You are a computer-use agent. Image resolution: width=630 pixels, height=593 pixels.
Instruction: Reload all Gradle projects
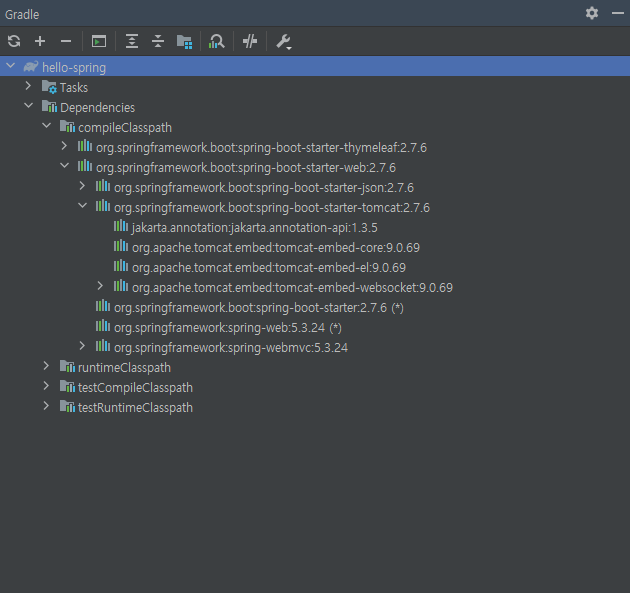pos(14,41)
